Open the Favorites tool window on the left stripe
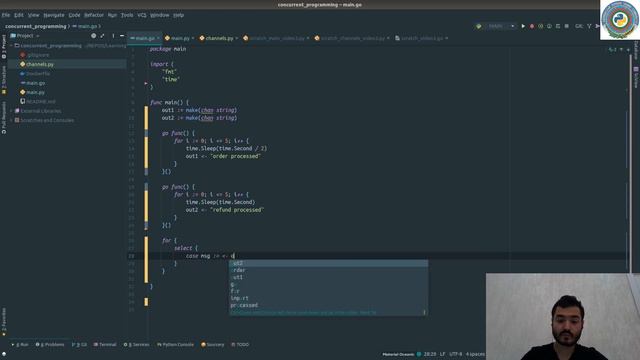The height and width of the screenshot is (360, 640). pos(4,322)
